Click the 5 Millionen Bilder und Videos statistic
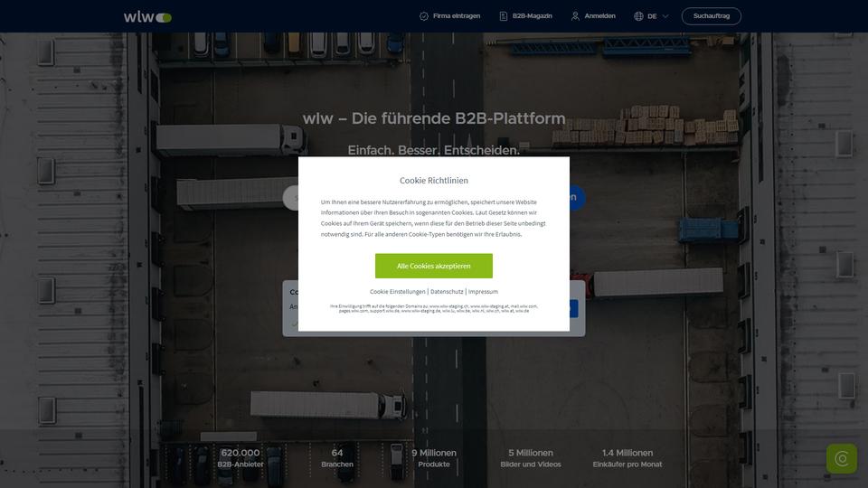This screenshot has width=868, height=488. click(531, 458)
